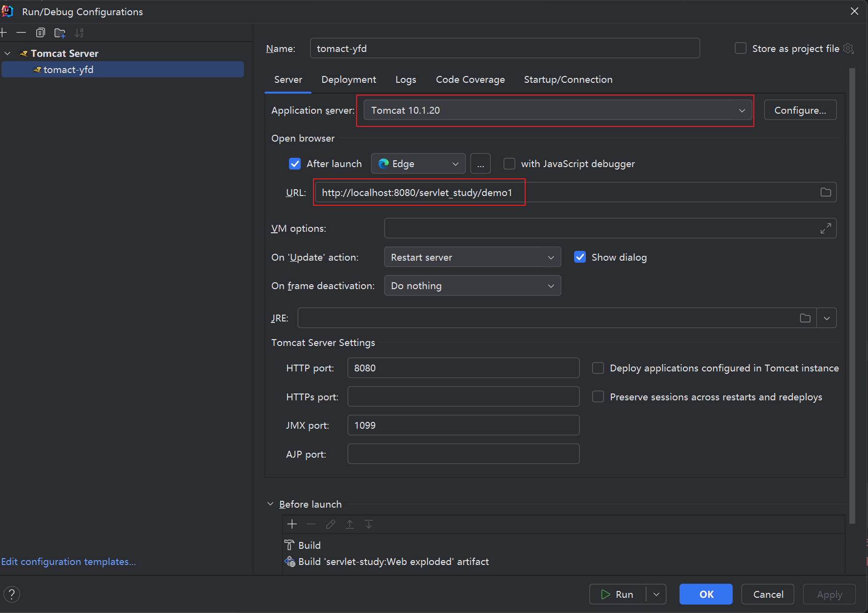The image size is (868, 613).
Task: Enable Preserve sessions across restarts and redeploys
Action: click(x=598, y=397)
